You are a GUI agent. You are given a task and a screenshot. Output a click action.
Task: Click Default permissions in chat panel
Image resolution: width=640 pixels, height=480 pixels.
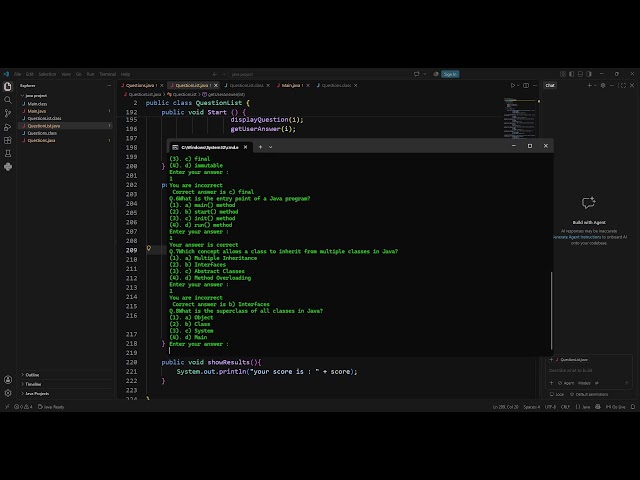click(x=589, y=394)
